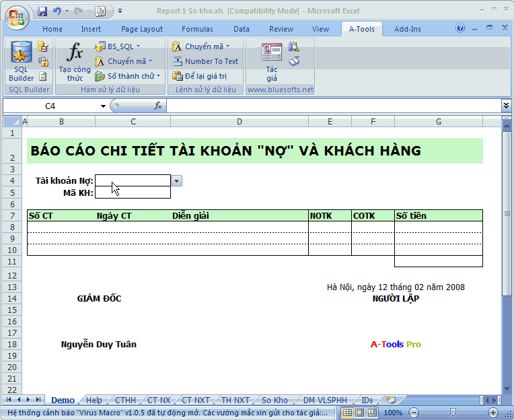Select Normal view button in status bar
The image size is (514, 420).
click(x=347, y=413)
